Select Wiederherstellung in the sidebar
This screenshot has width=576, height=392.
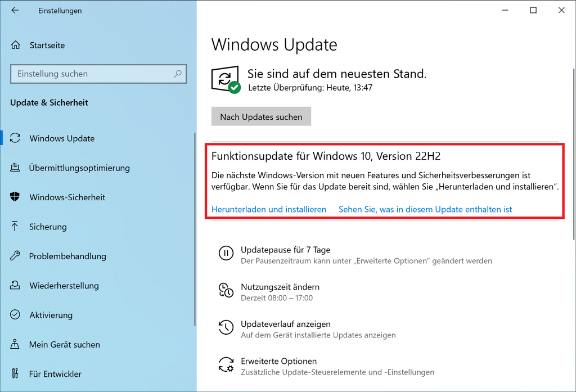pos(64,286)
